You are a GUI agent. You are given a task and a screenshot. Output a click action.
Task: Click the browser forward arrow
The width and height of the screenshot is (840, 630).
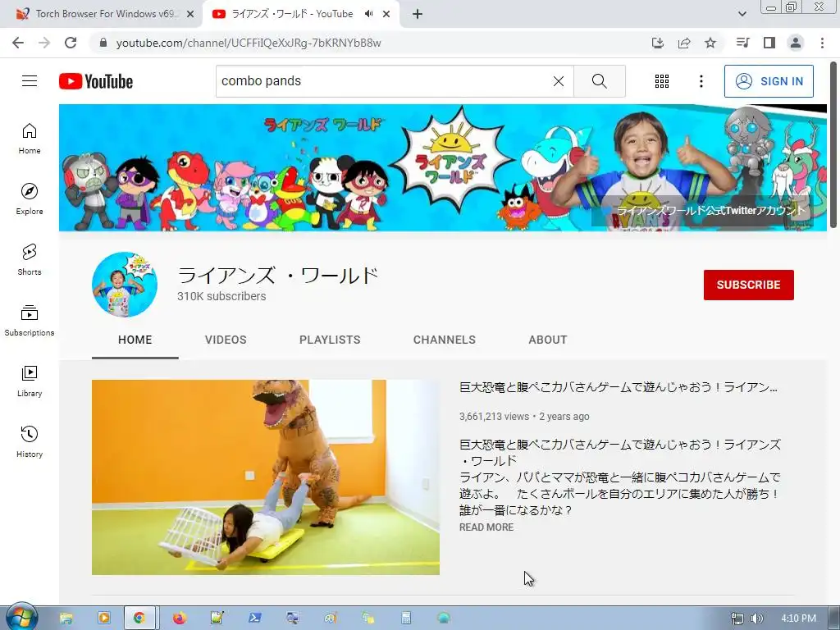point(44,43)
